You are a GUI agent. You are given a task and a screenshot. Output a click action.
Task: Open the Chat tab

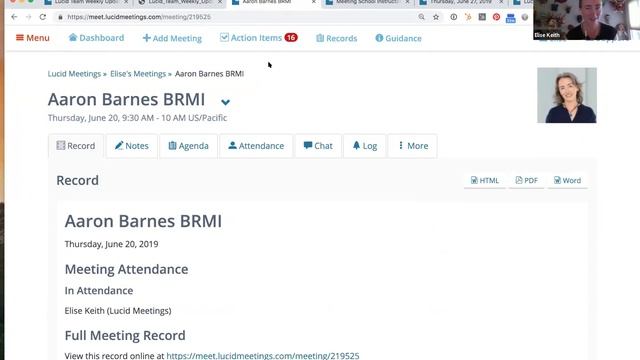(x=318, y=146)
